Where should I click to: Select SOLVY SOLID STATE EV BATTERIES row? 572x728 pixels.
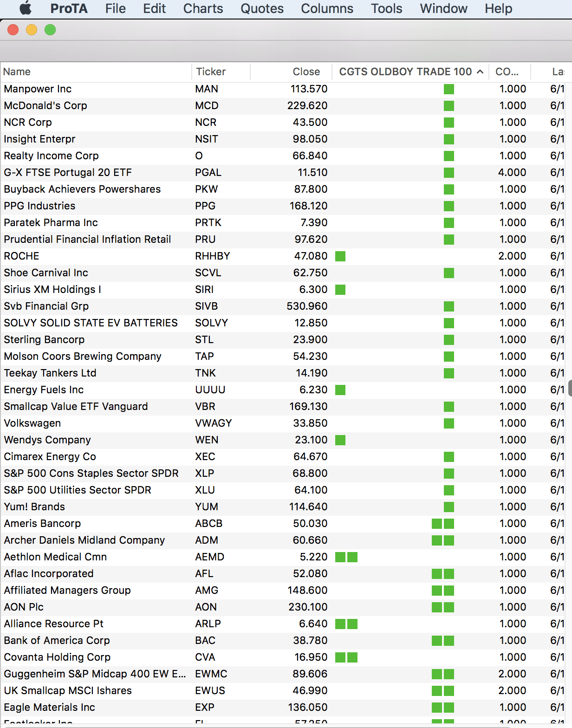tap(283, 323)
